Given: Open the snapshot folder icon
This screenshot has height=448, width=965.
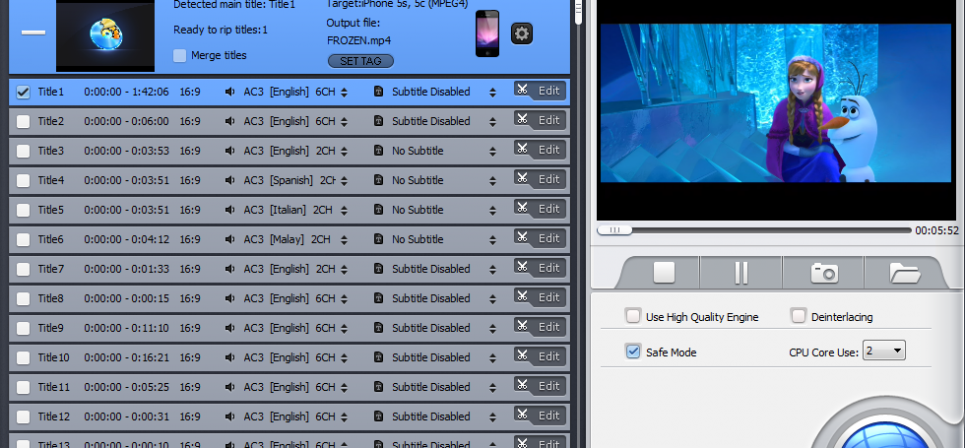Looking at the screenshot, I should (x=904, y=273).
